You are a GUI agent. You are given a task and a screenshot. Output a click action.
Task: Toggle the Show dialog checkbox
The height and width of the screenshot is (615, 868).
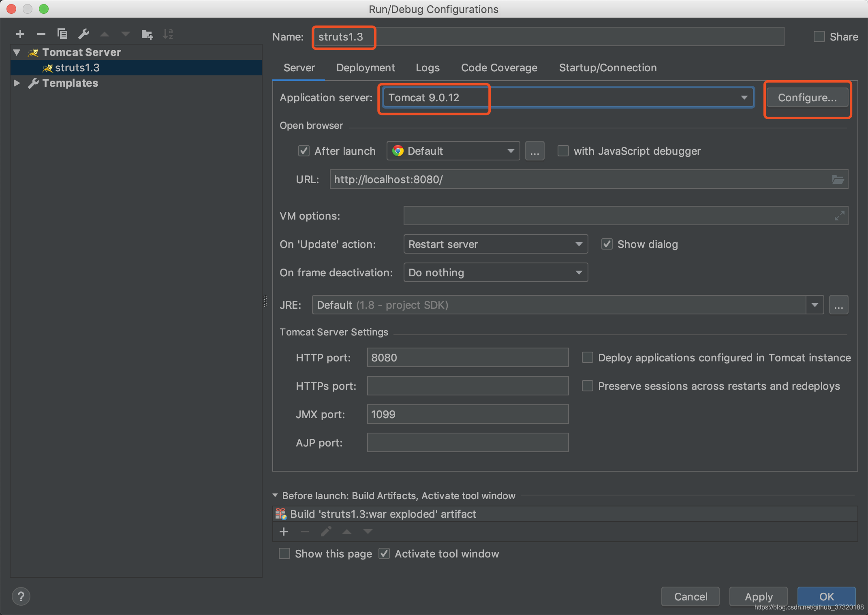tap(607, 244)
